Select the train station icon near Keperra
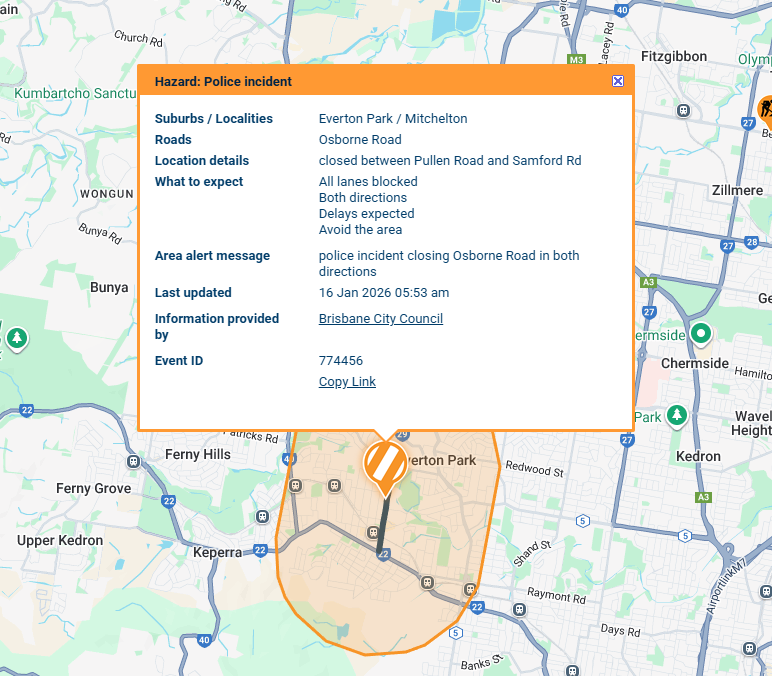The width and height of the screenshot is (772, 676). [x=263, y=516]
